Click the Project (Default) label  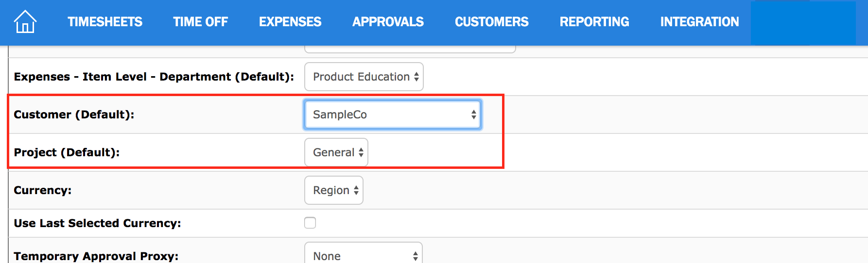(67, 152)
